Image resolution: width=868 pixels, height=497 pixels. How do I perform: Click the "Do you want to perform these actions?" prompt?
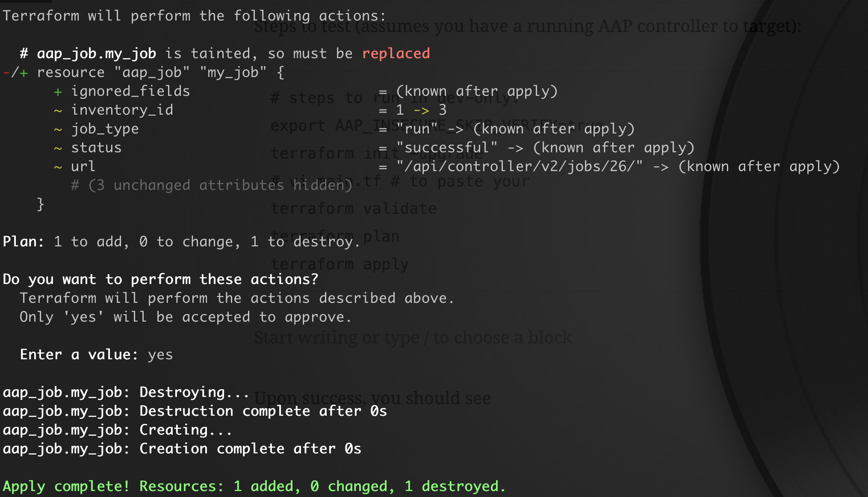click(160, 279)
